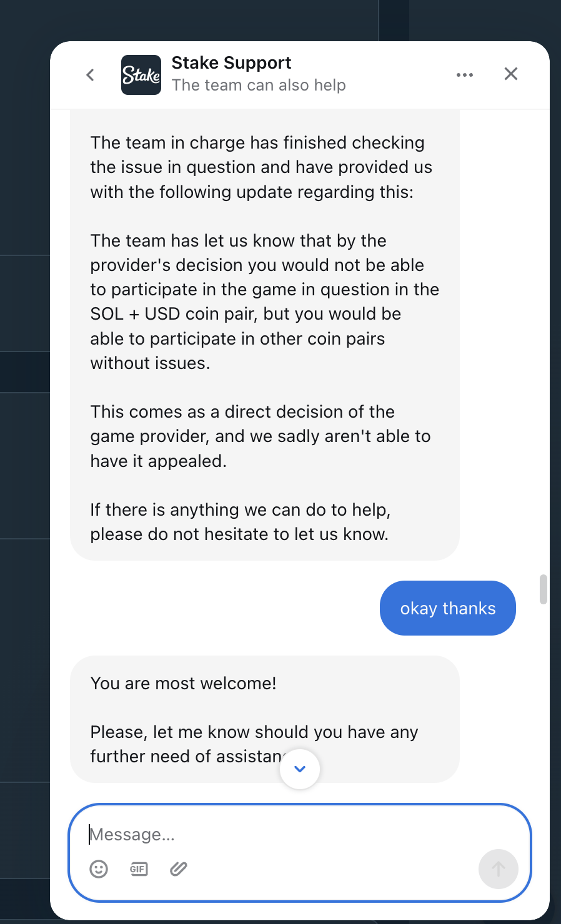Click "The team in charge has finished" paragraph
Screen dimensions: 561x924
coord(261,167)
